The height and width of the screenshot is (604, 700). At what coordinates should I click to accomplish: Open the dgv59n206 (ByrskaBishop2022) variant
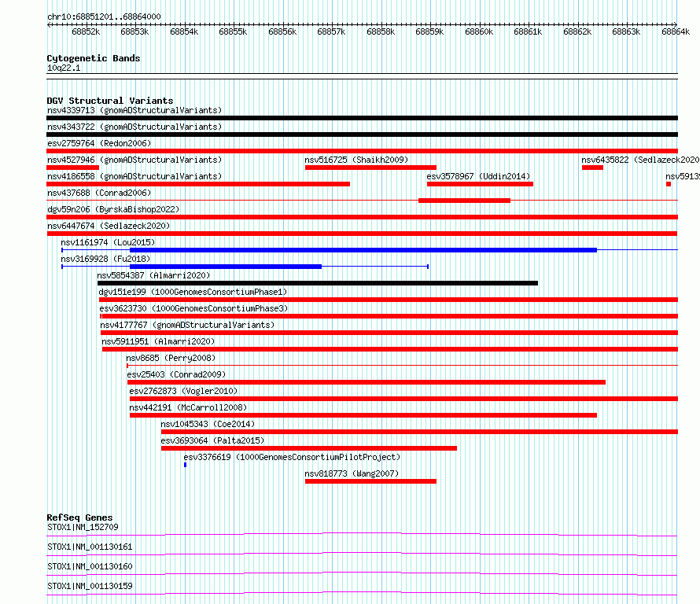click(113, 209)
